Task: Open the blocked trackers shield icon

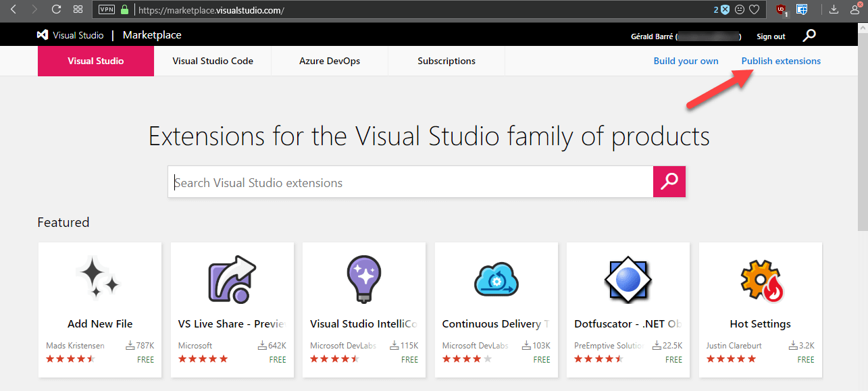Action: pyautogui.click(x=724, y=9)
